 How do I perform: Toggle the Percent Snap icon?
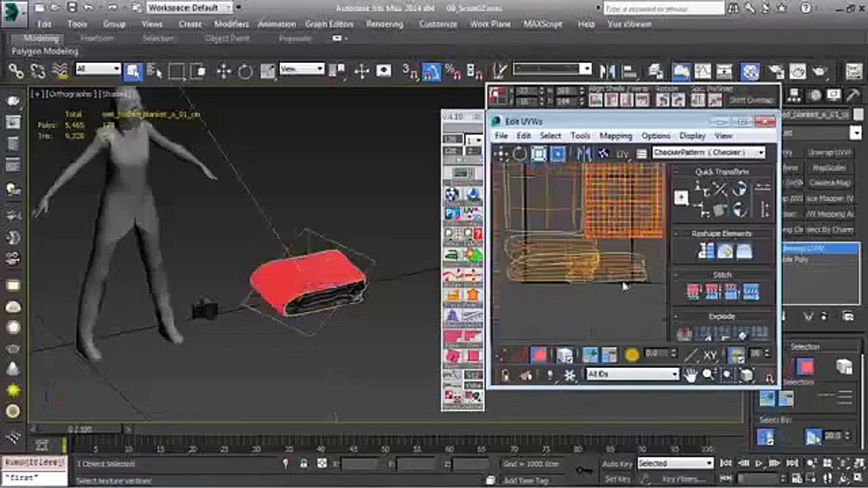coord(453,70)
